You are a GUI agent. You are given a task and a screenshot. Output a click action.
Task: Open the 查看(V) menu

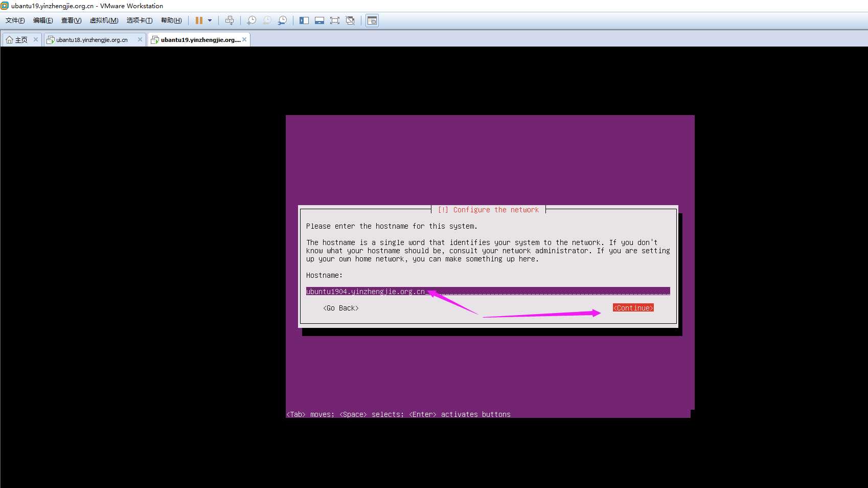click(72, 20)
